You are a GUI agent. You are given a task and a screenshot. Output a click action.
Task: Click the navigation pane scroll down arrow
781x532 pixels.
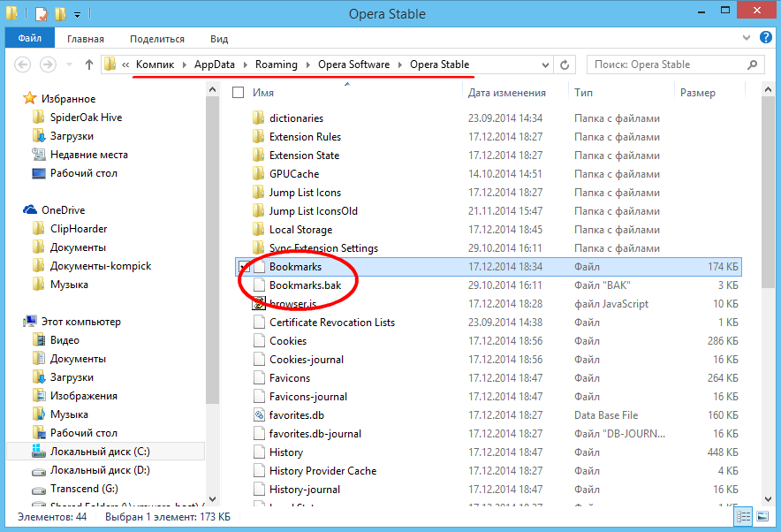(212, 498)
